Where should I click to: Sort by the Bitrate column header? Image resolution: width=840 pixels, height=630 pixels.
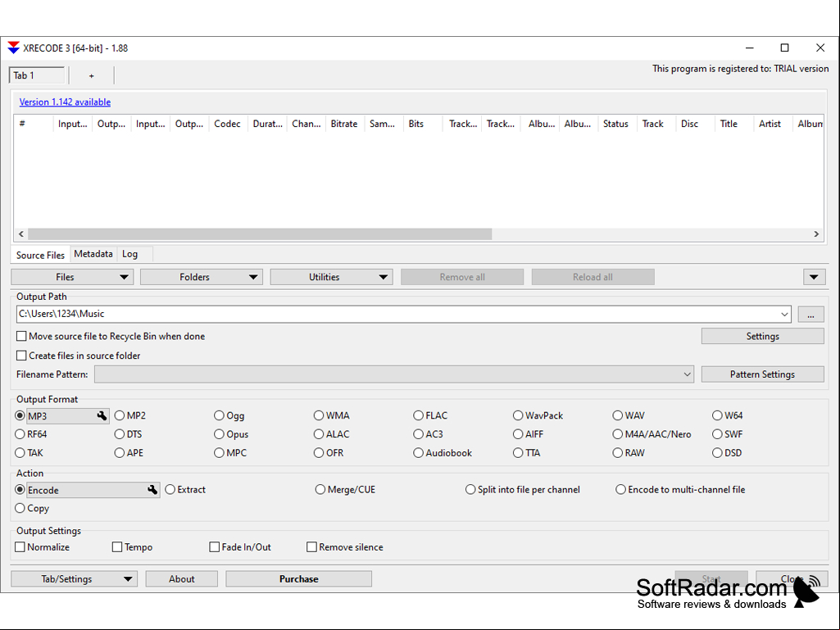pos(344,124)
